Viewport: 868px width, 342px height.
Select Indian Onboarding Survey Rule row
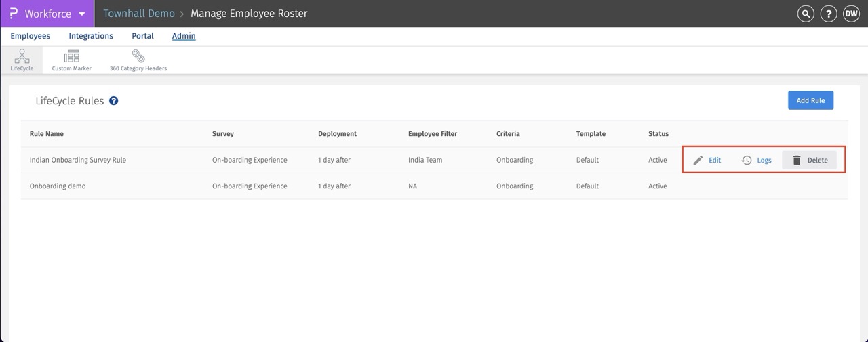(x=78, y=161)
